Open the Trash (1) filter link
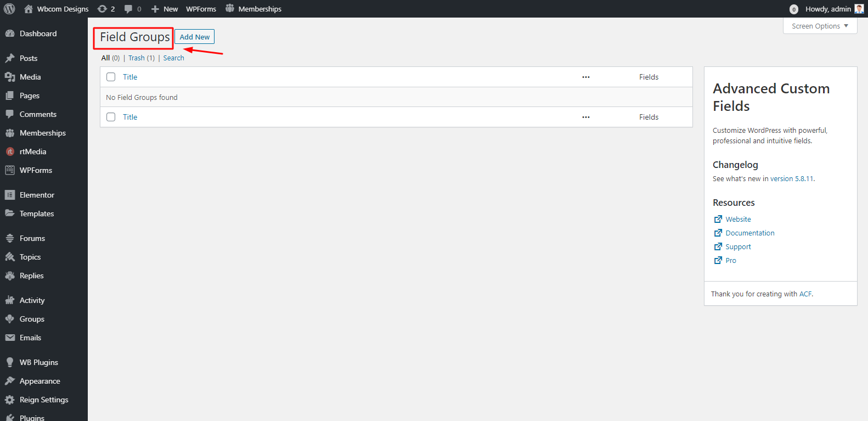This screenshot has width=868, height=421. 142,58
